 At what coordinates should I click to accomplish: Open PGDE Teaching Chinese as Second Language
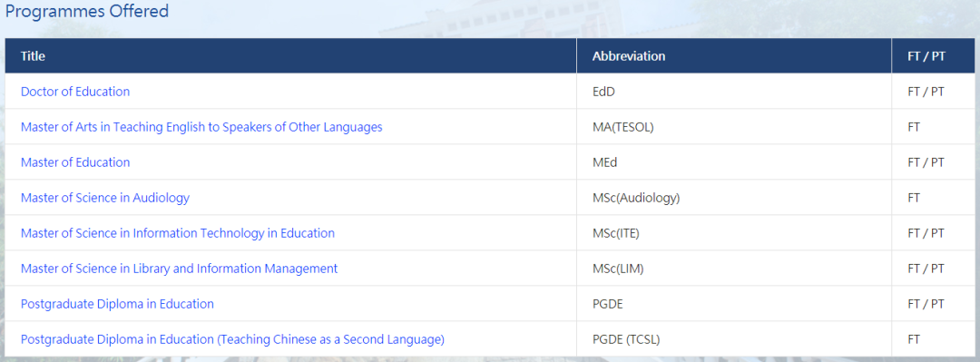point(232,339)
